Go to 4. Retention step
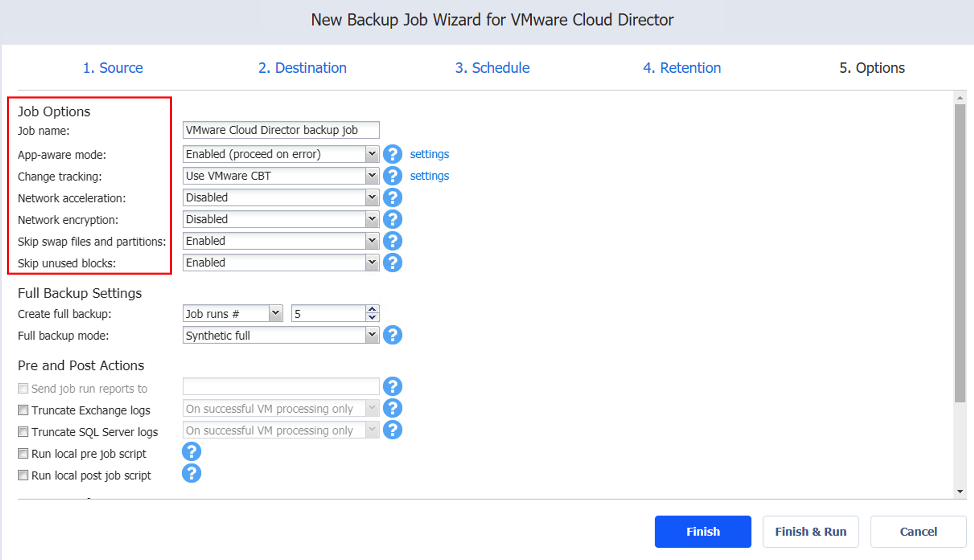The height and width of the screenshot is (560, 974). pos(682,68)
